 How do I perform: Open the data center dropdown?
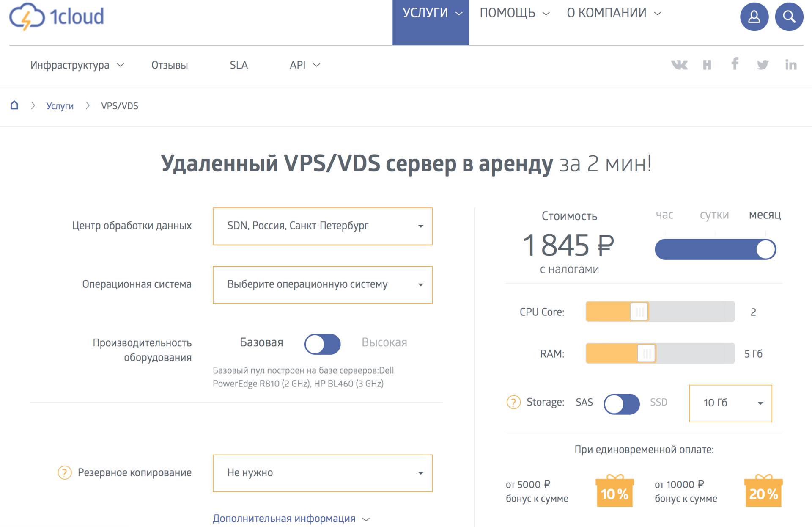tap(323, 226)
